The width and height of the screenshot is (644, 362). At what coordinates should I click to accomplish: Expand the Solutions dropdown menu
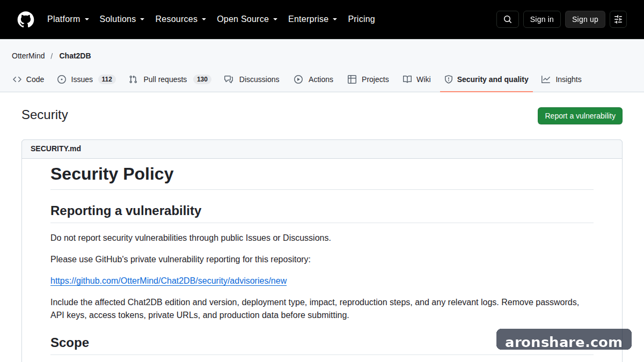pos(122,19)
